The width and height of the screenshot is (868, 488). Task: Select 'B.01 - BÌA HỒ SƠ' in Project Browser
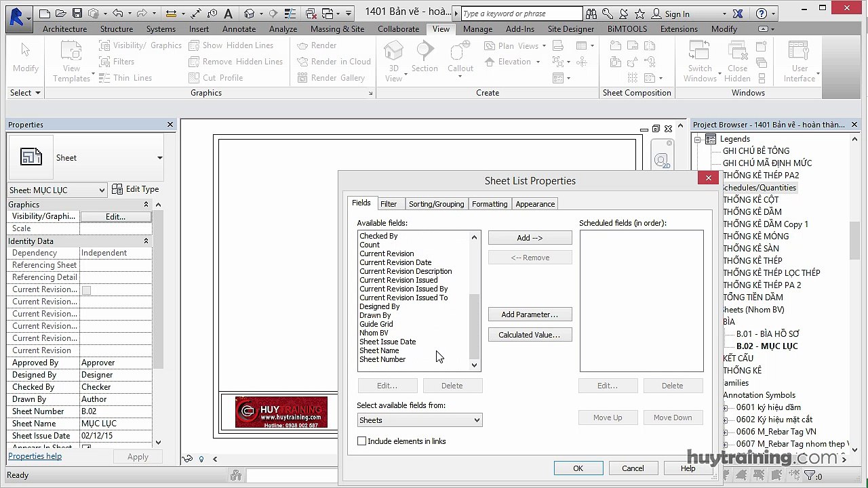(768, 334)
